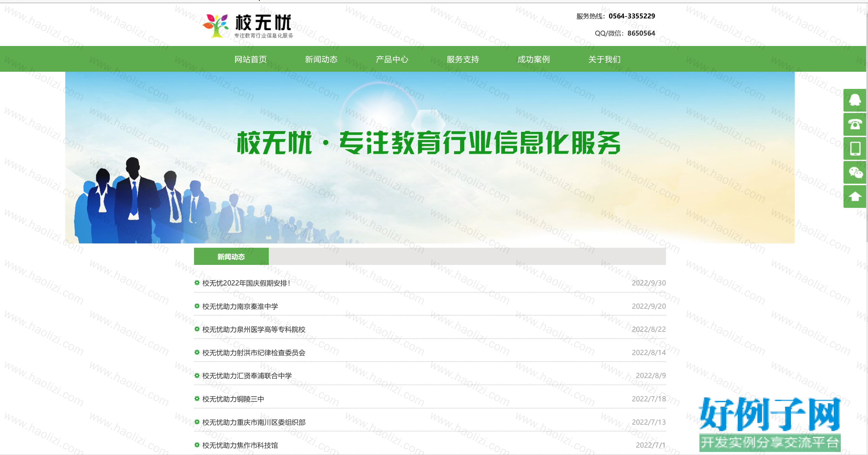Click the hotline number 0564-3355229

coord(632,16)
